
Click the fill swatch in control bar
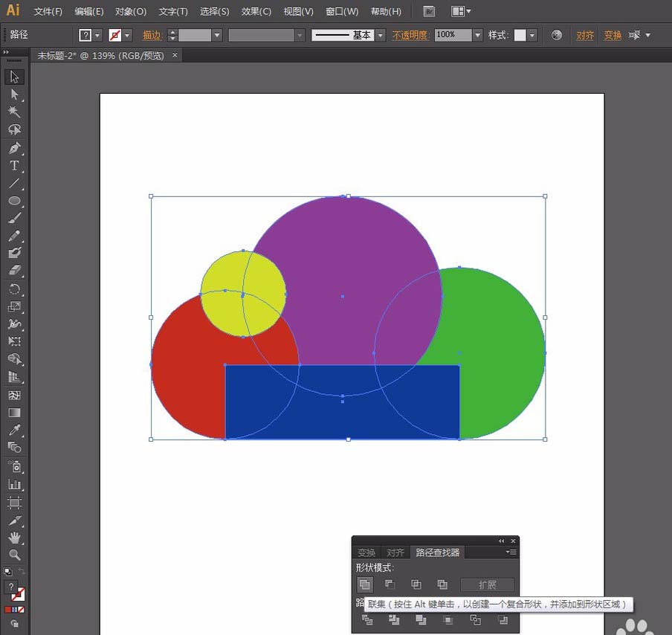point(85,35)
